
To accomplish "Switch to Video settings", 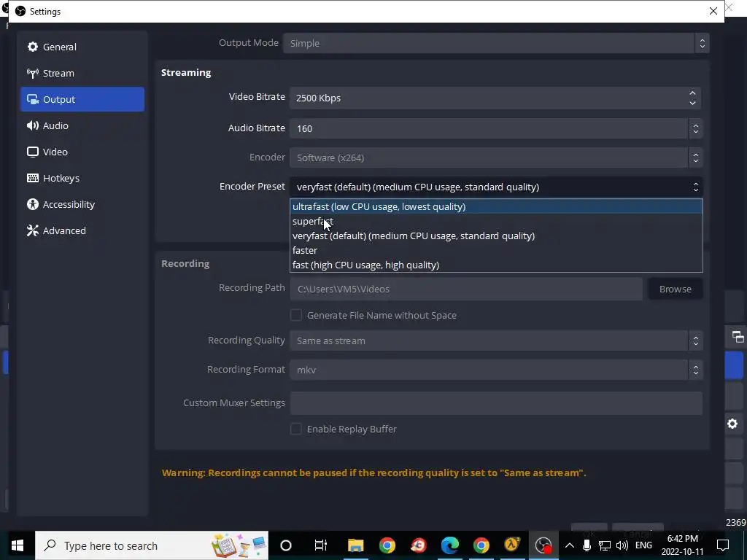I will [x=82, y=152].
